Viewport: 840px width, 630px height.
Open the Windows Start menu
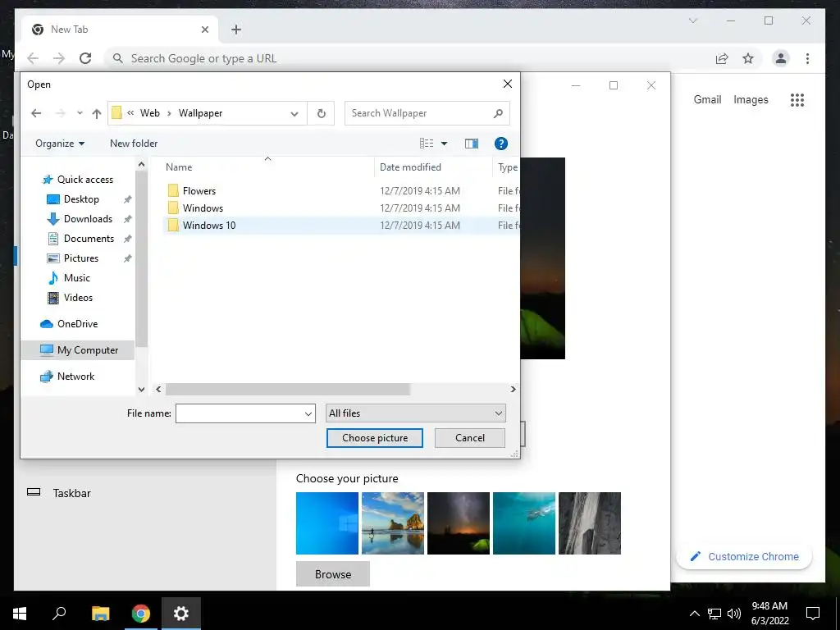tap(20, 614)
